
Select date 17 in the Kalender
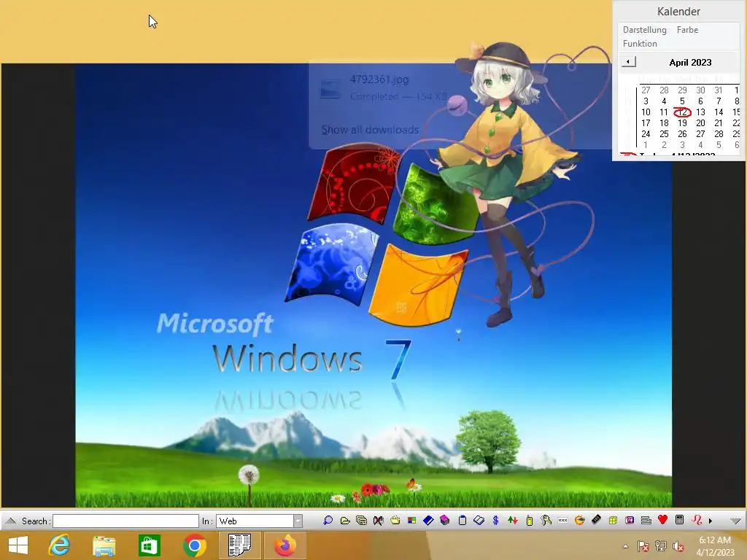click(646, 122)
